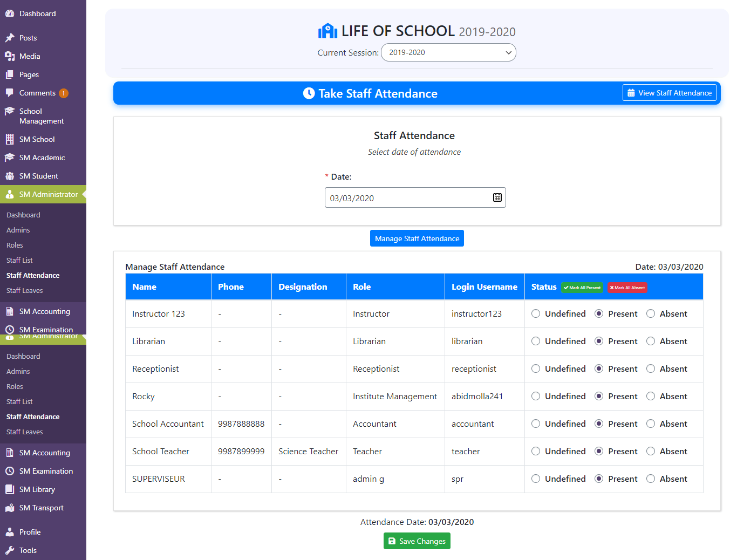Set School Accountant to Absent
Viewport: 737px width, 560px height.
coord(651,424)
